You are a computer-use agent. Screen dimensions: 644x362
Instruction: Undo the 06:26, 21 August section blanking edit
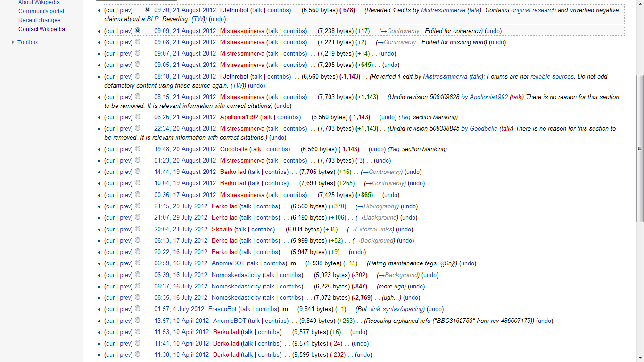387,117
